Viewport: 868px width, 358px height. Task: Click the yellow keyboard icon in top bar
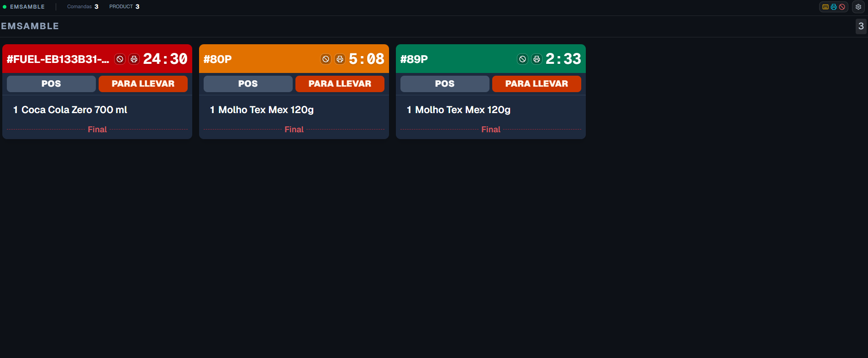coord(826,7)
